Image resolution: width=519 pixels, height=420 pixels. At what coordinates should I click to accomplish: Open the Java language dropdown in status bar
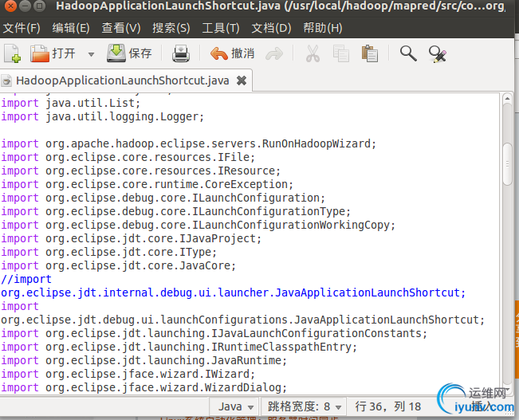[x=236, y=406]
